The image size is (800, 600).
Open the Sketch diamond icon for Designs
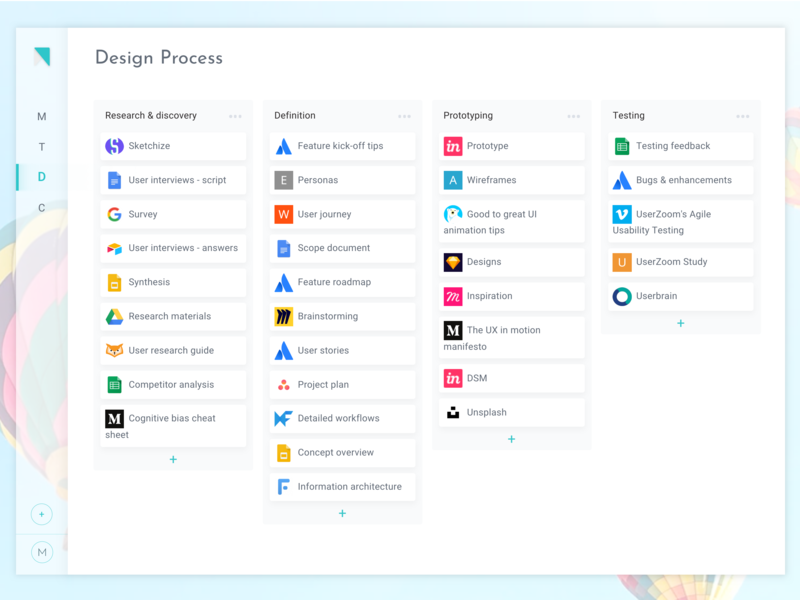coord(453,262)
